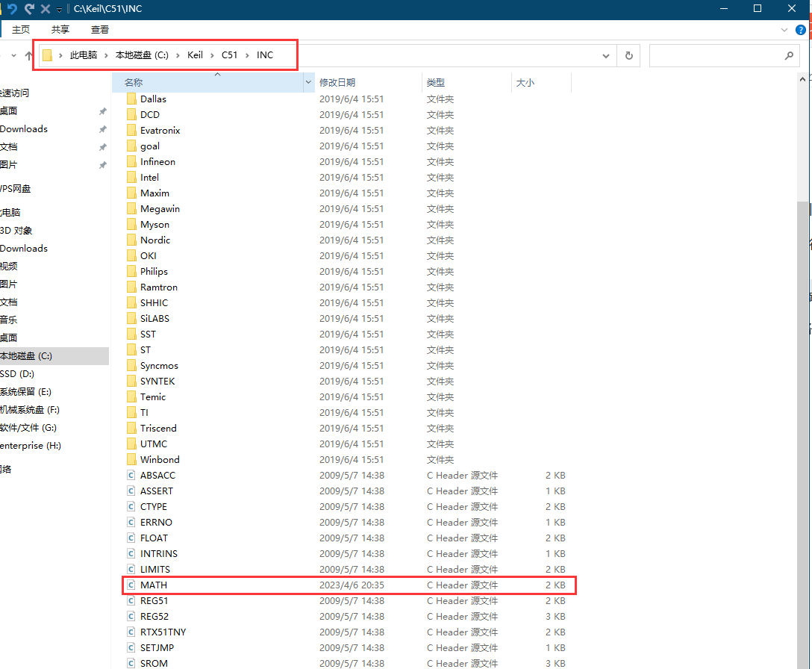Select the SiLABS folder icon
The width and height of the screenshot is (812, 669).
pos(131,319)
